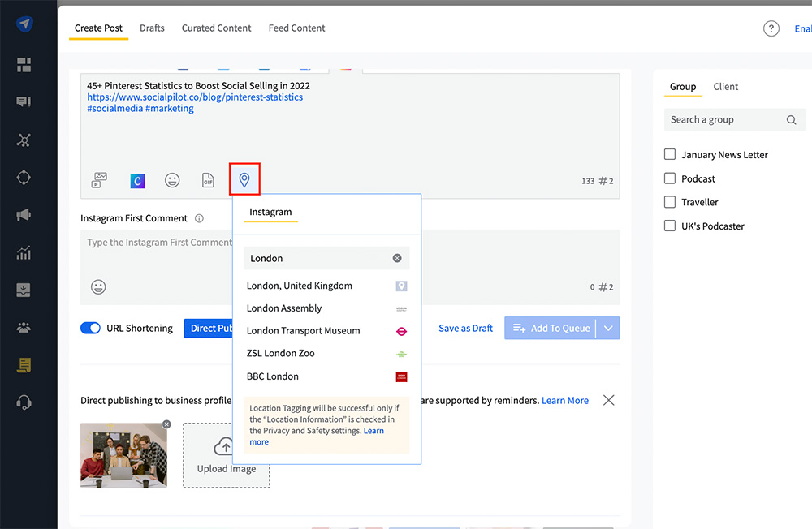Viewport: 812px width, 529px height.
Task: Toggle URL Shortening switch
Action: point(91,328)
